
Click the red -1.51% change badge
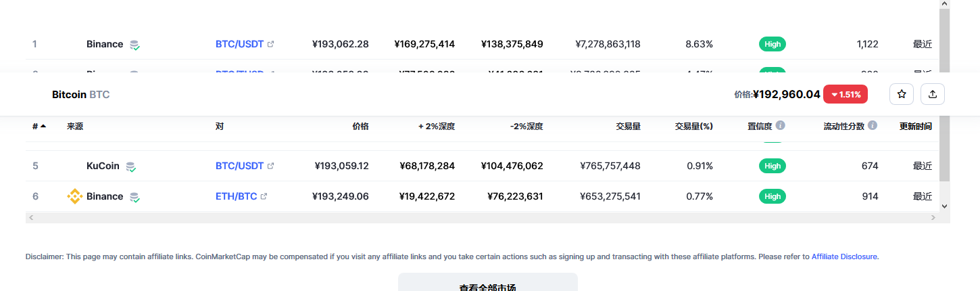pyautogui.click(x=846, y=95)
